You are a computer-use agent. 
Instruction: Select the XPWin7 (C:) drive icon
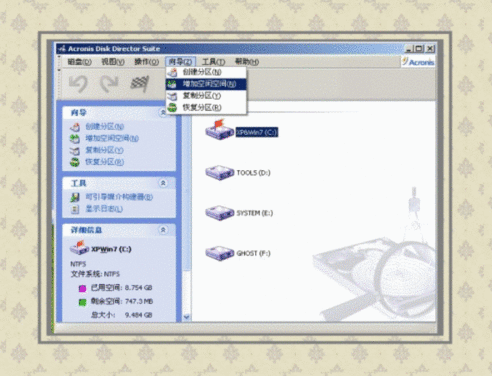[219, 130]
